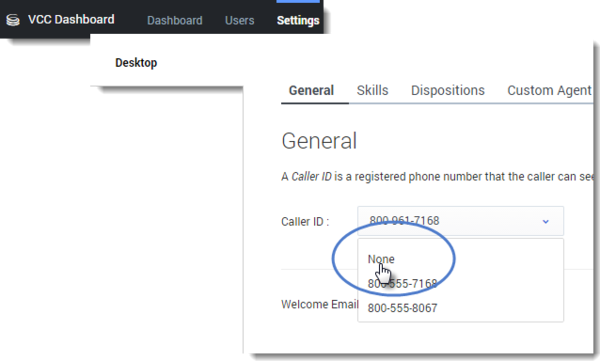The height and width of the screenshot is (361, 600).
Task: Go to the Users menu item
Action: (240, 20)
